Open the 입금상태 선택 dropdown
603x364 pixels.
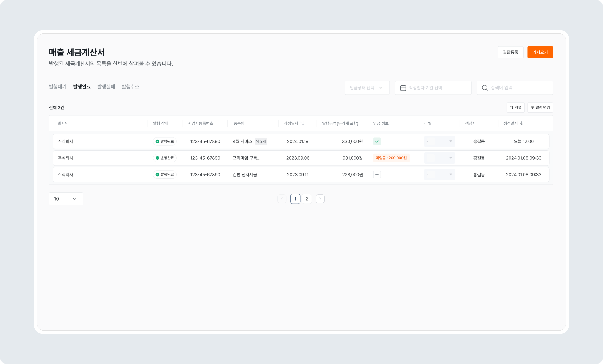pos(367,88)
